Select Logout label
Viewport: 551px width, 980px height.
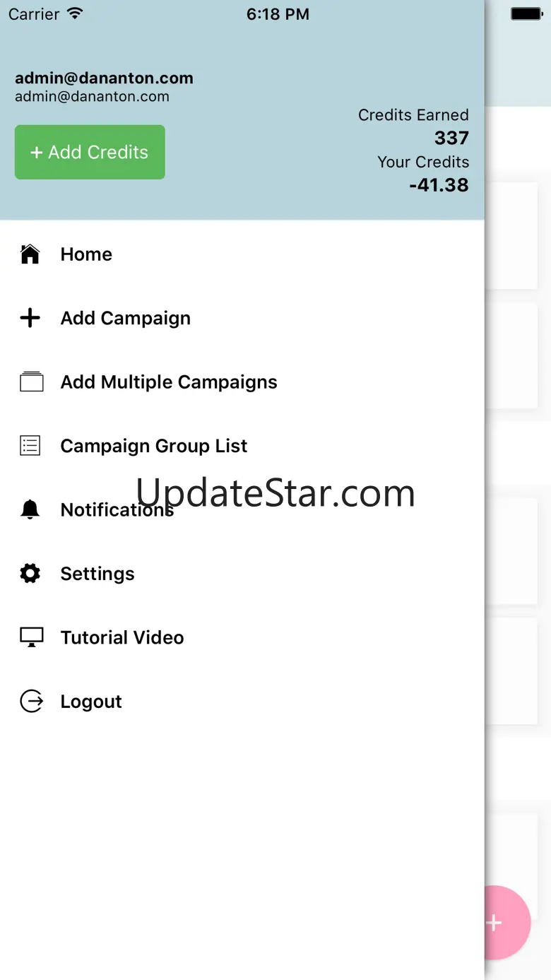(x=91, y=702)
